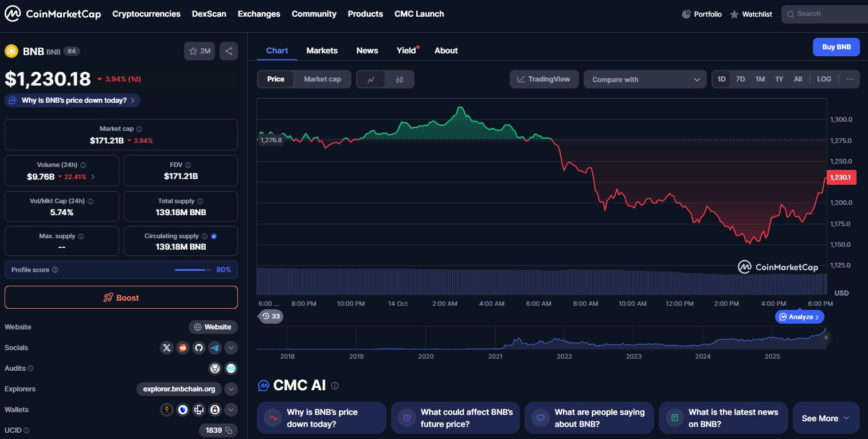Open the Cryptocurrencies menu
This screenshot has width=868, height=439.
point(146,14)
